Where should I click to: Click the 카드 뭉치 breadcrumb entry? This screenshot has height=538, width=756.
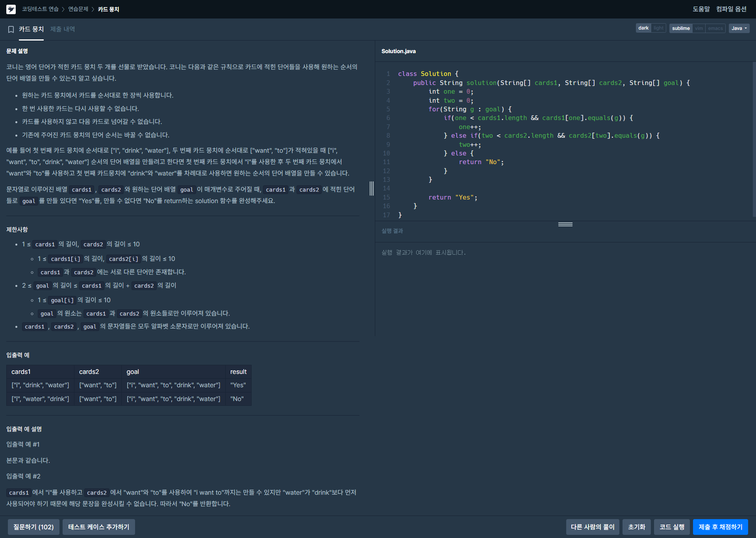(x=108, y=9)
